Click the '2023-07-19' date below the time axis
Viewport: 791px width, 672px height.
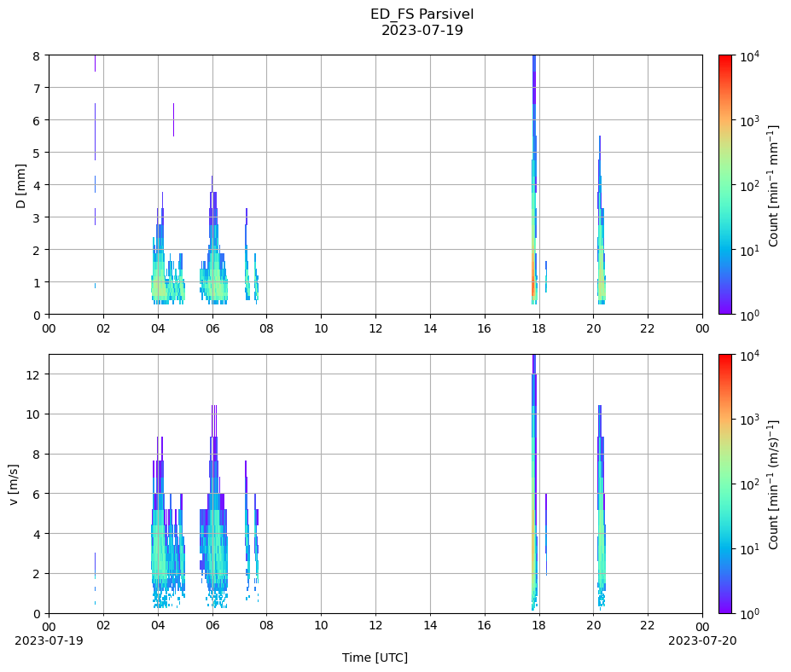(x=49, y=640)
